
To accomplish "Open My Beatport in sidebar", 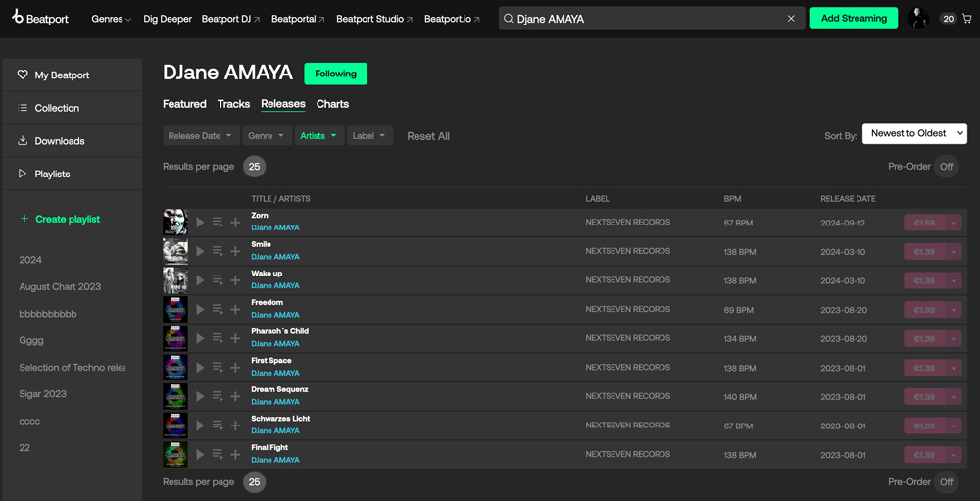I will (73, 75).
